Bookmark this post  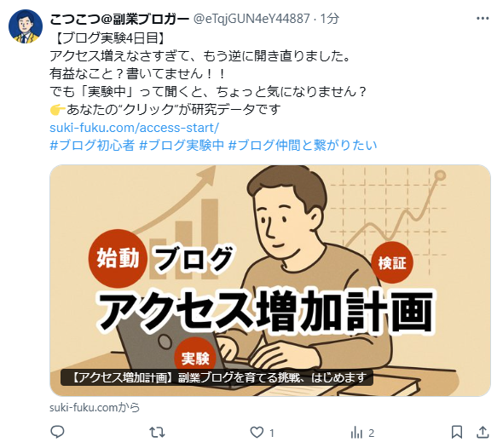(457, 432)
